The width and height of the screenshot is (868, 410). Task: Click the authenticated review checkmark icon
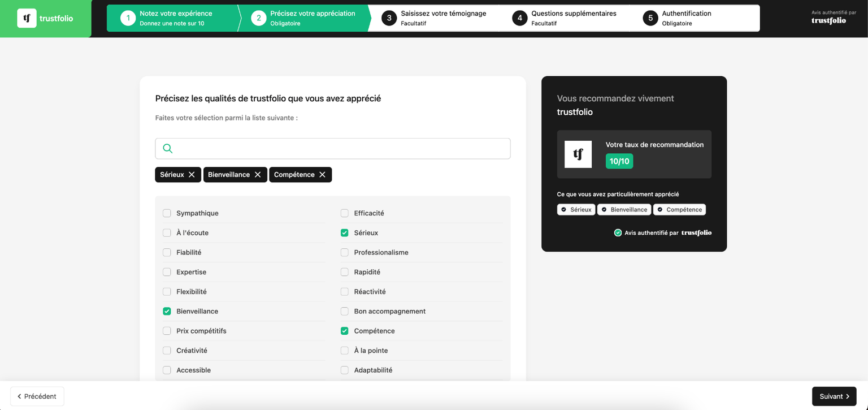618,232
